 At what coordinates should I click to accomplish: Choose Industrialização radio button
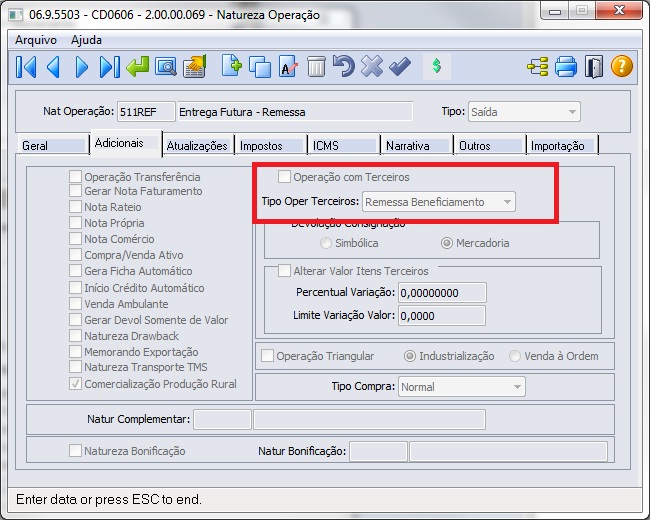coord(410,356)
